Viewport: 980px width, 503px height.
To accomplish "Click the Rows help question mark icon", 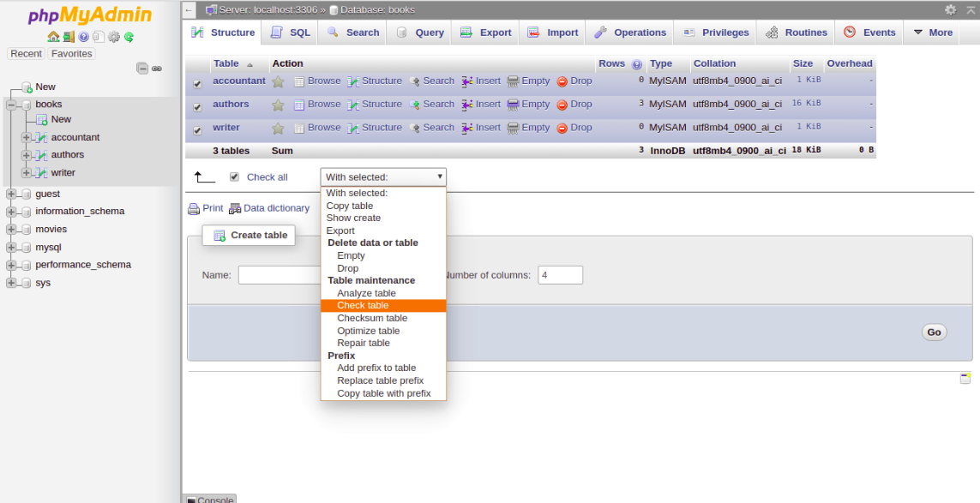I will 637,64.
